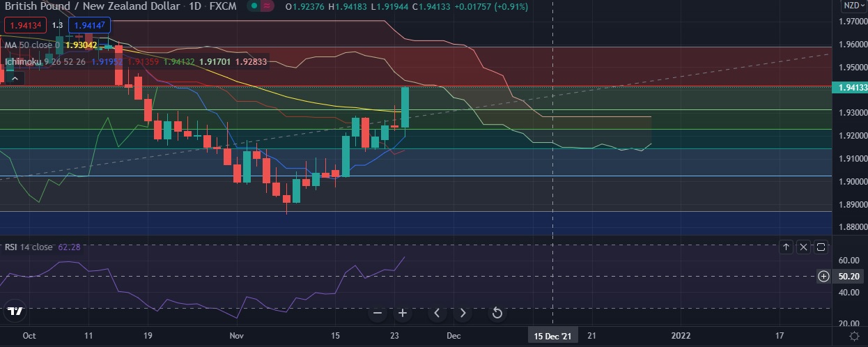Click the 15 Dec '21 date label

coord(552,336)
